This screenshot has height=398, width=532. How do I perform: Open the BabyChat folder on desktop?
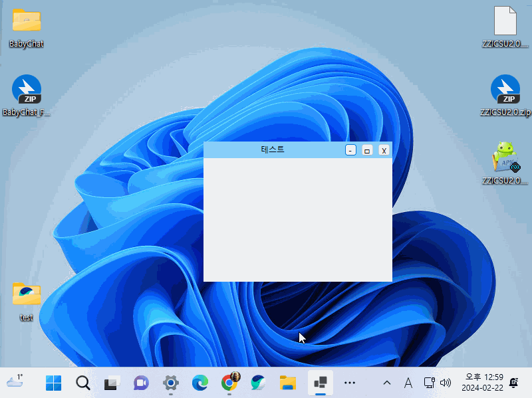[x=27, y=21]
